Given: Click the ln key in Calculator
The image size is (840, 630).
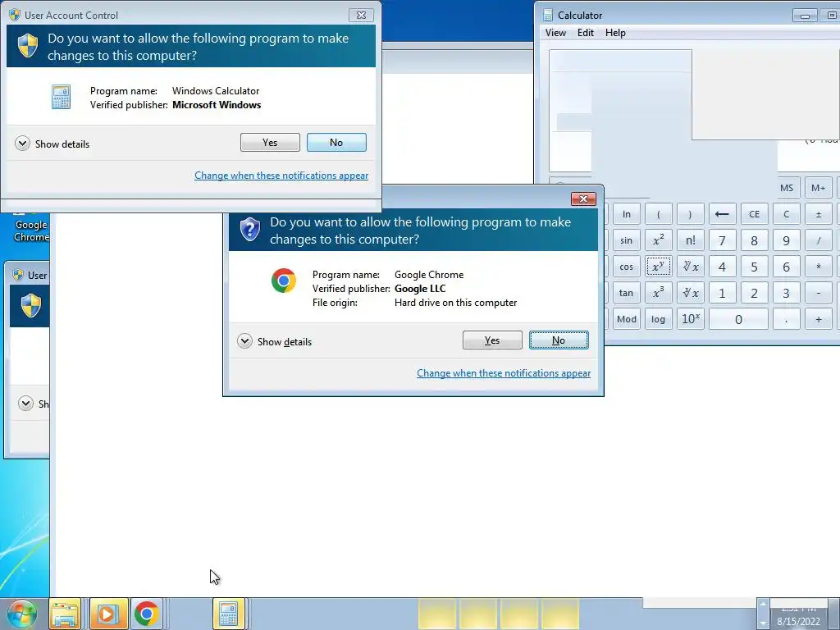Looking at the screenshot, I should (626, 214).
